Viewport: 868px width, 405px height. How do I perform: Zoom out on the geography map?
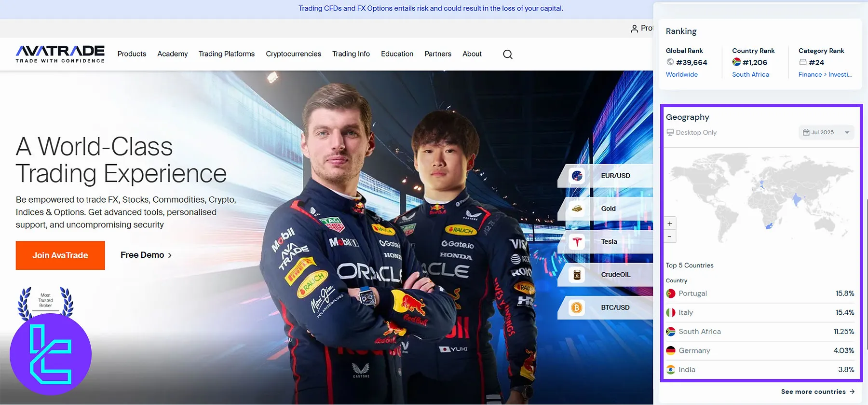point(669,237)
